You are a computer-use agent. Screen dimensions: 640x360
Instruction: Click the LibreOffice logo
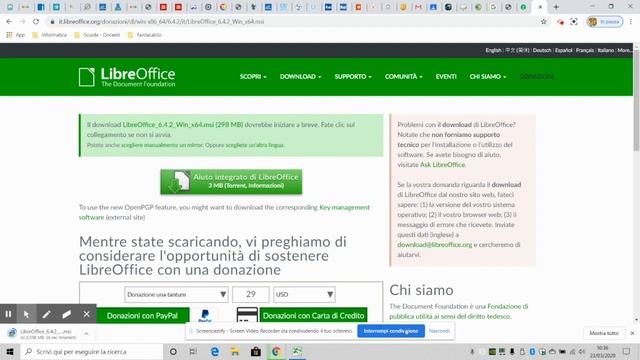click(127, 77)
